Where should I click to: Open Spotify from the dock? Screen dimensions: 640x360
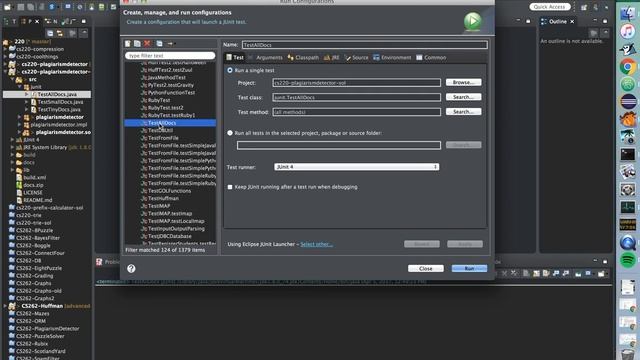pos(628,260)
